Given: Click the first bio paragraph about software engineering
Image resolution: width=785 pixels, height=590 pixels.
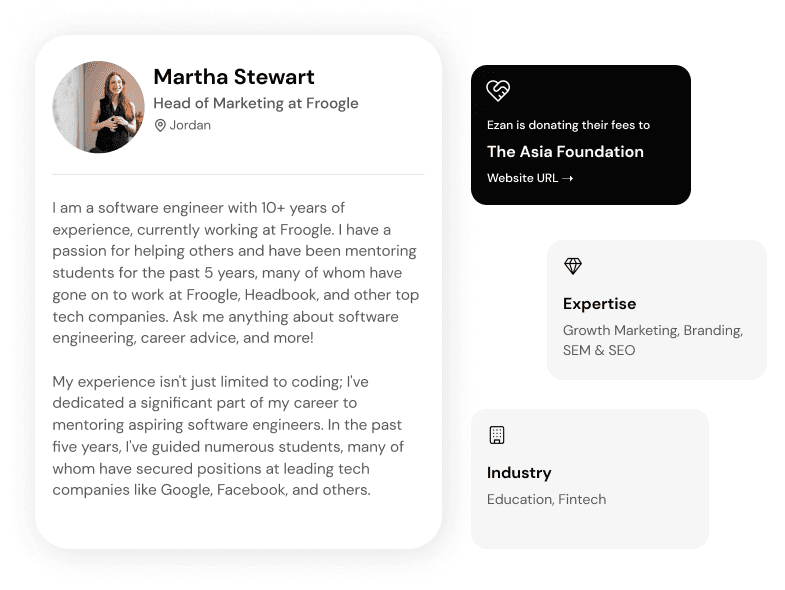Looking at the screenshot, I should click(x=236, y=273).
